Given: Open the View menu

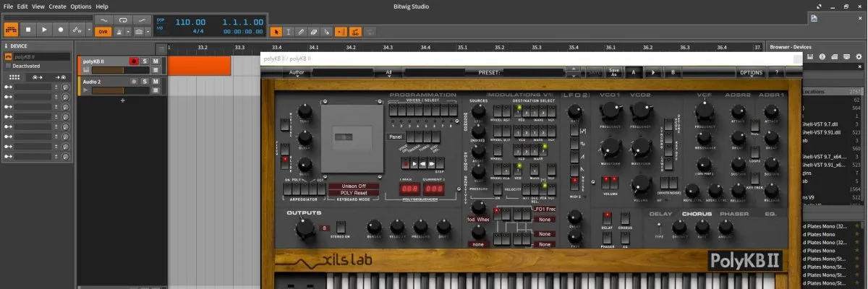Looking at the screenshot, I should pos(38,6).
